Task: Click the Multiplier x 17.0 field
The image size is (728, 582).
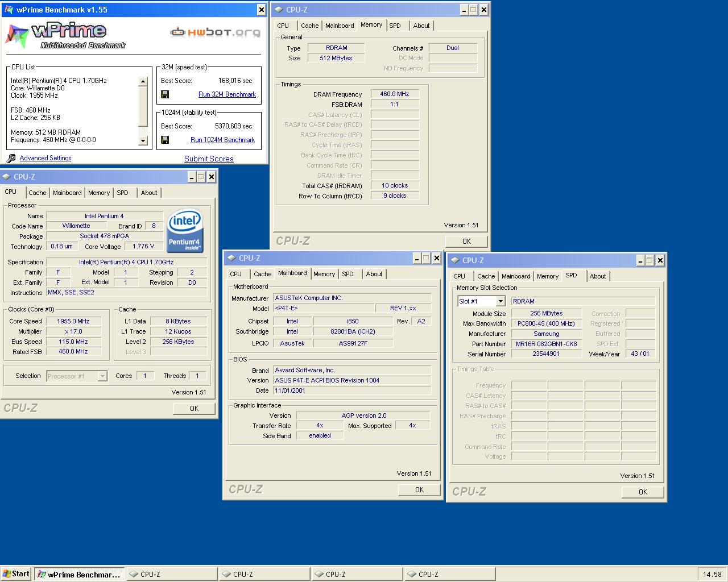Action: (73, 331)
